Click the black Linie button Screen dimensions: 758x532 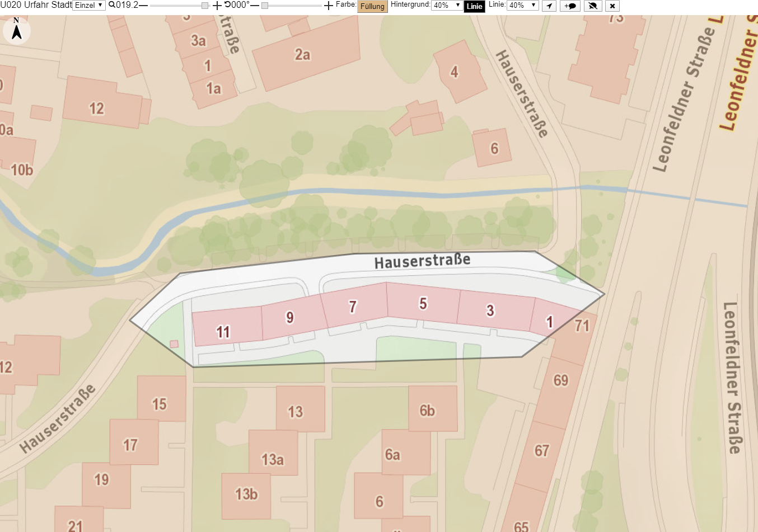pos(474,6)
